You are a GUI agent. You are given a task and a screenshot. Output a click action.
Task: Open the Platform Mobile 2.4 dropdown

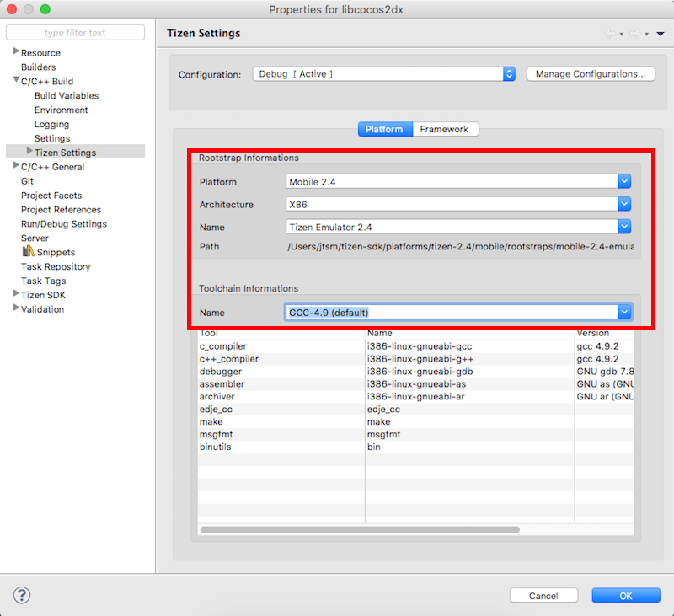(x=458, y=181)
